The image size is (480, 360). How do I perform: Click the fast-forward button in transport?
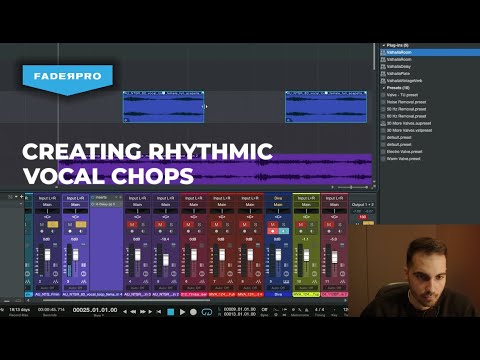[143, 312]
